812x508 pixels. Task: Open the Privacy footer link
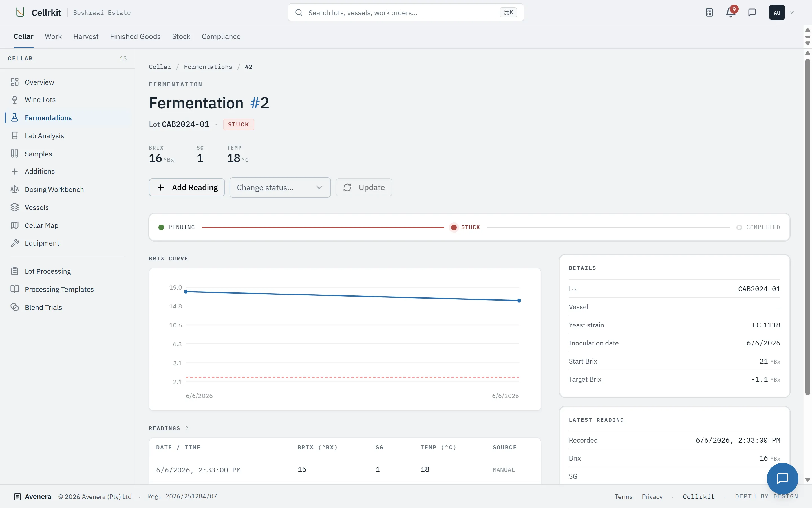[652, 497]
